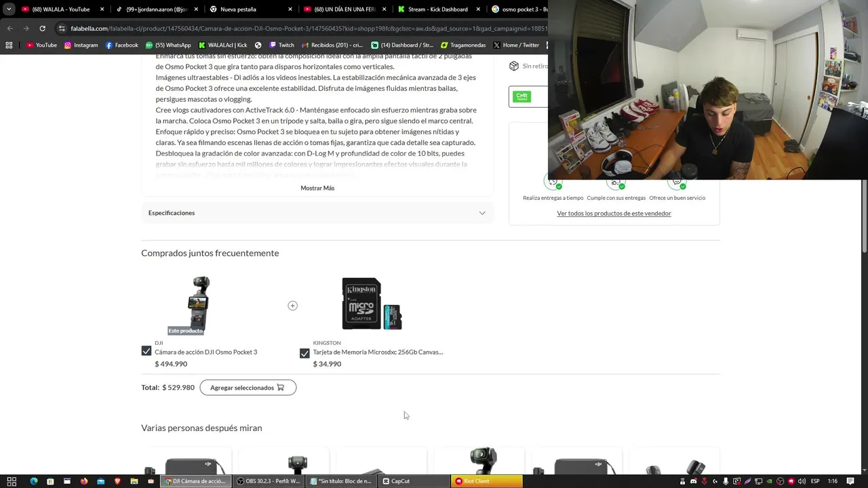
Task: Click the DJI Osmo Pocket 3 product image
Action: [200, 305]
